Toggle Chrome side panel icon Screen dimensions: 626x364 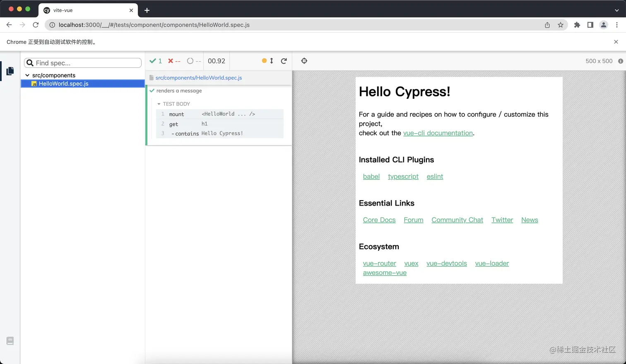(x=590, y=25)
